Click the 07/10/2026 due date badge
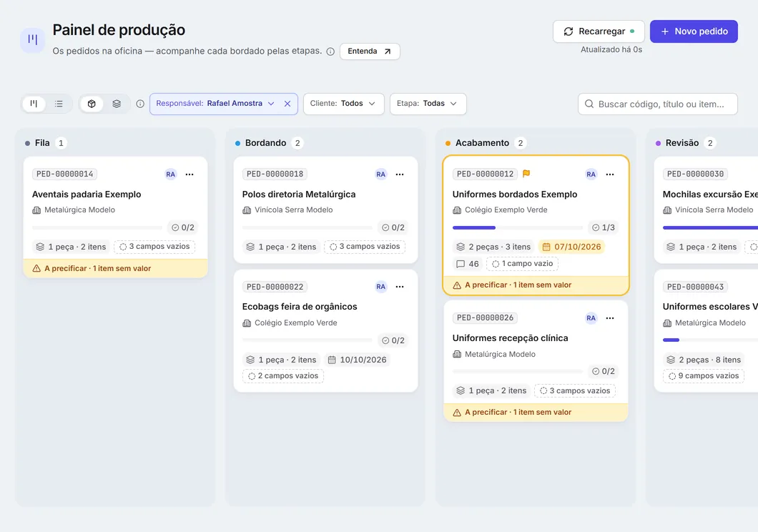The image size is (758, 532). tap(571, 247)
